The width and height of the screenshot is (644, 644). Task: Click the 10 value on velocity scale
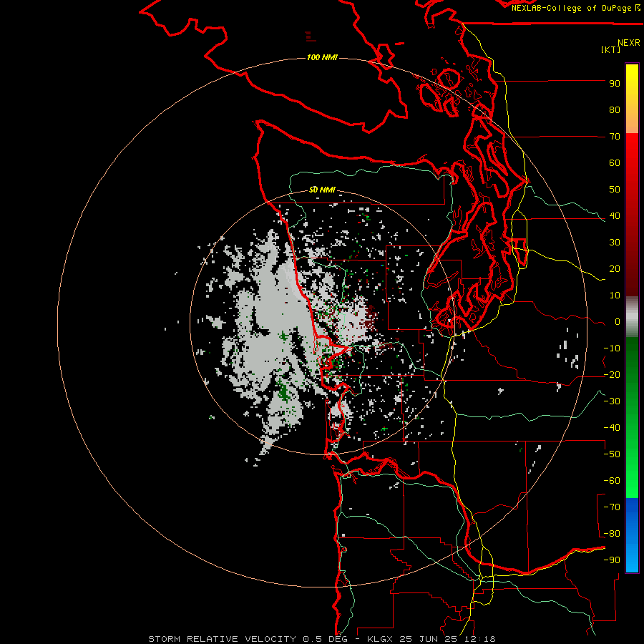[x=615, y=296]
